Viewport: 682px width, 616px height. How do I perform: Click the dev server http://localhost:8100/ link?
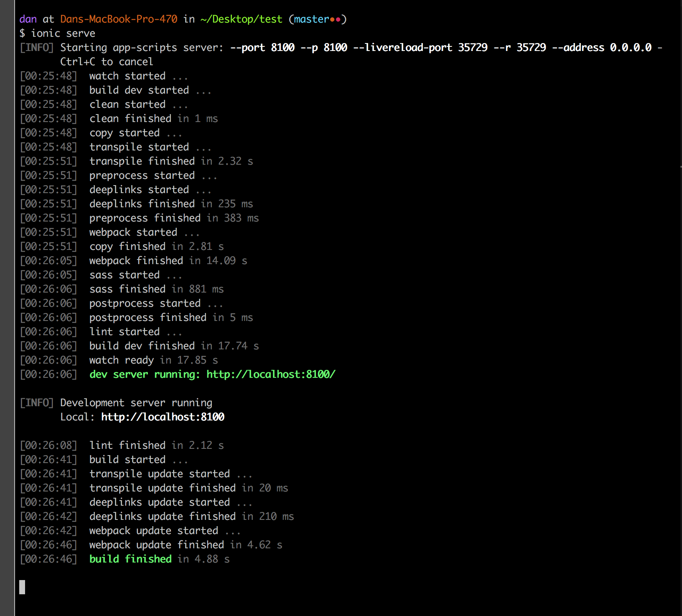tap(271, 374)
